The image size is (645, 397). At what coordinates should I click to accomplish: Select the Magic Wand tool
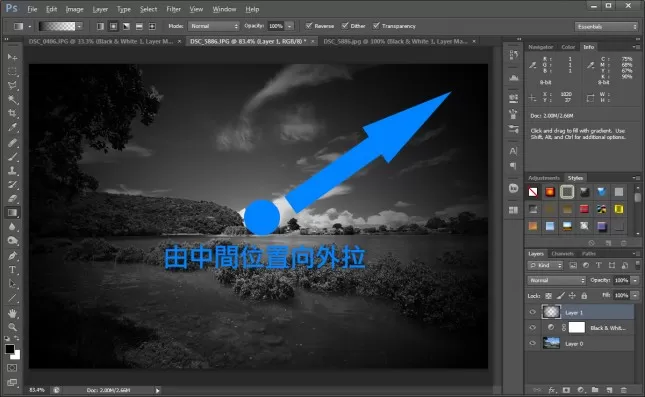click(x=12, y=99)
